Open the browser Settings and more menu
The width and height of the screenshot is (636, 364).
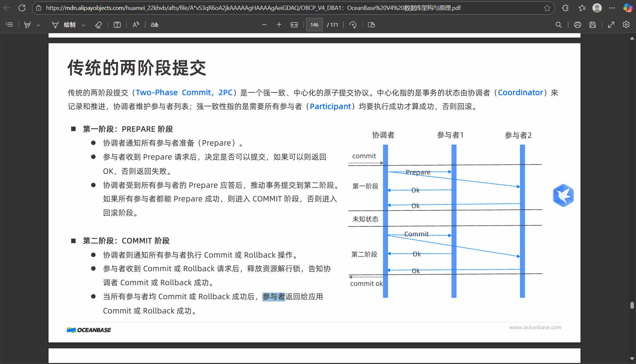(x=612, y=8)
